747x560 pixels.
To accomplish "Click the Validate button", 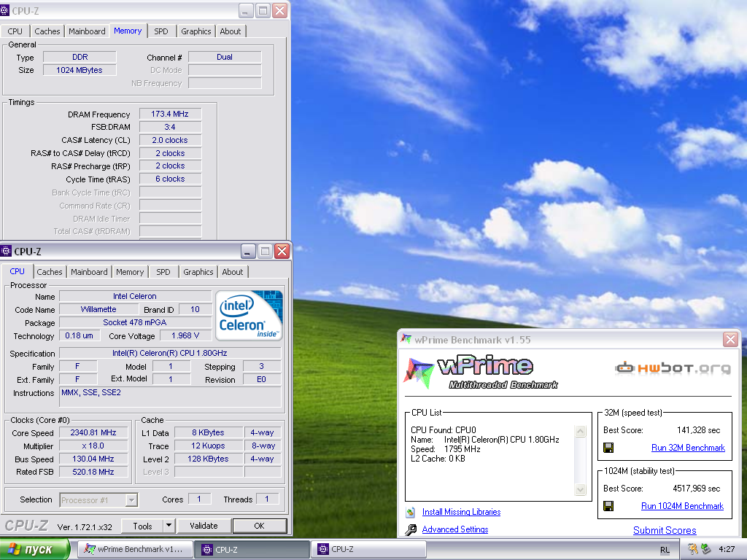I will (204, 526).
